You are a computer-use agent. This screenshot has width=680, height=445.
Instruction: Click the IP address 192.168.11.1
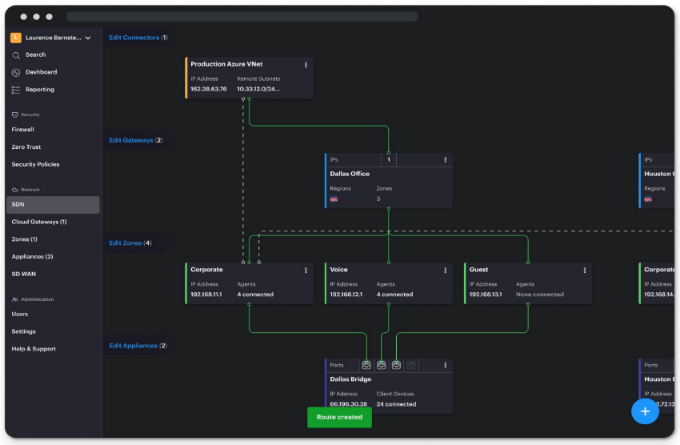tap(206, 294)
